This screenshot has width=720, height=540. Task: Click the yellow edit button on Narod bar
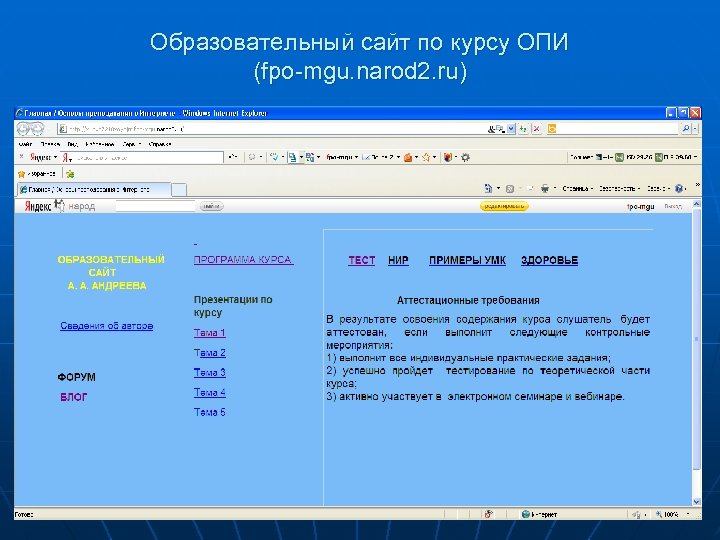click(x=504, y=206)
